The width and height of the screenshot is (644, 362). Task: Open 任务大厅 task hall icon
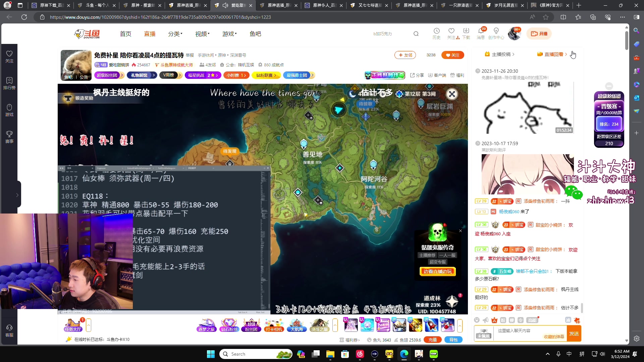click(x=73, y=325)
